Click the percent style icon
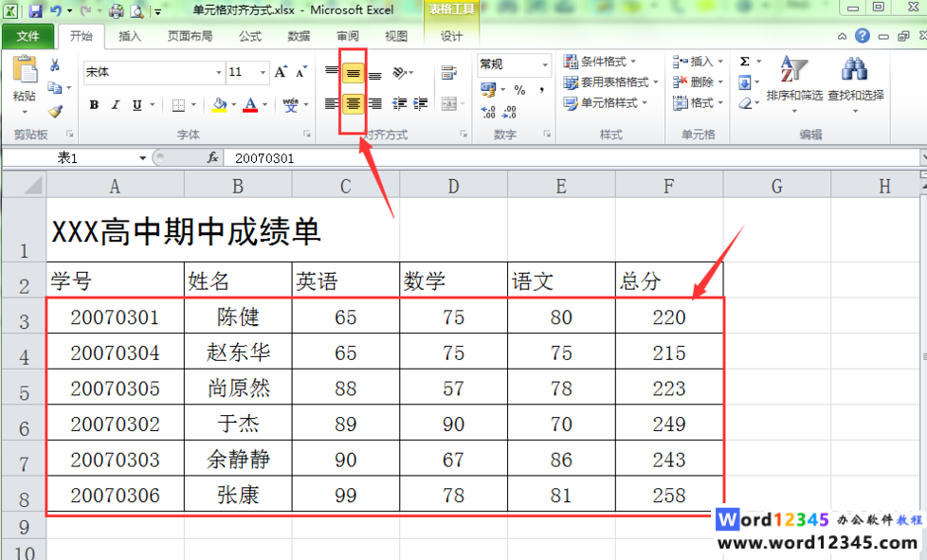The image size is (927, 560). click(x=519, y=90)
